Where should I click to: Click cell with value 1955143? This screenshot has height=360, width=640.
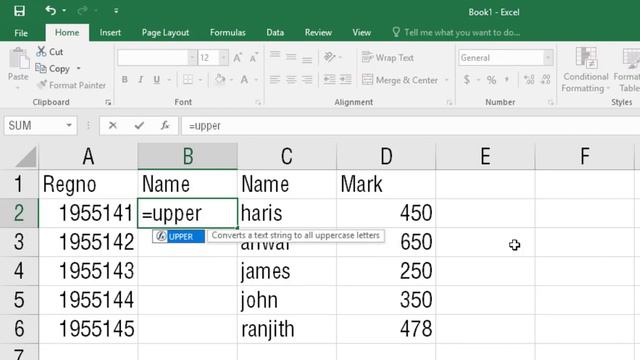(88, 271)
